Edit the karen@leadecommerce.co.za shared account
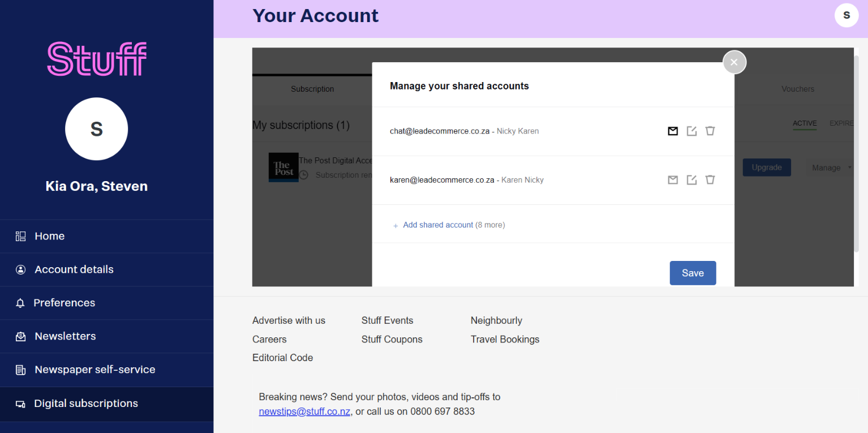The width and height of the screenshot is (868, 433). pos(691,180)
